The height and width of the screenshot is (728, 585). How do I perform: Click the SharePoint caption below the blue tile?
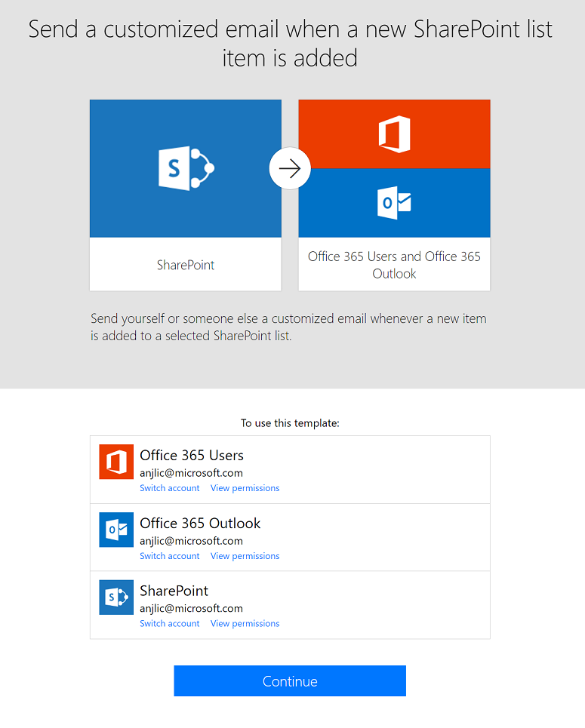(x=186, y=265)
